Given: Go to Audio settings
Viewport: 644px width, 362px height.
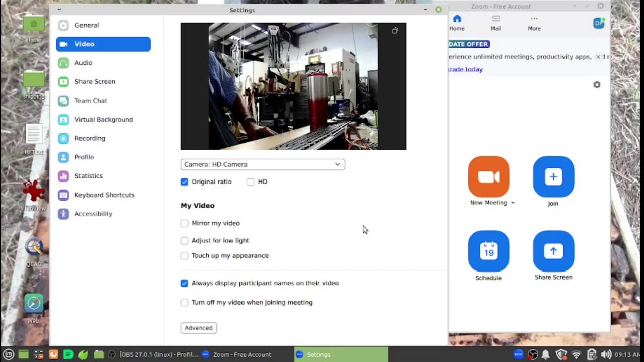Looking at the screenshot, I should [103, 63].
